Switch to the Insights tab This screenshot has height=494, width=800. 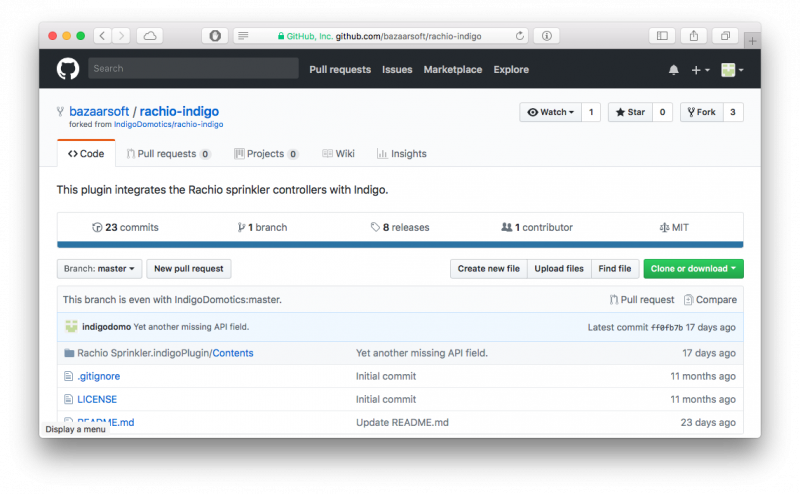(402, 154)
